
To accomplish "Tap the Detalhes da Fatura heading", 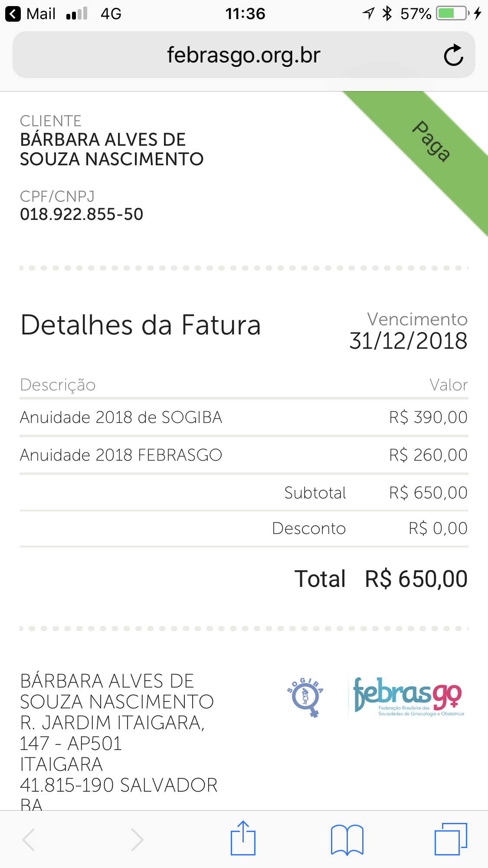I will click(141, 325).
